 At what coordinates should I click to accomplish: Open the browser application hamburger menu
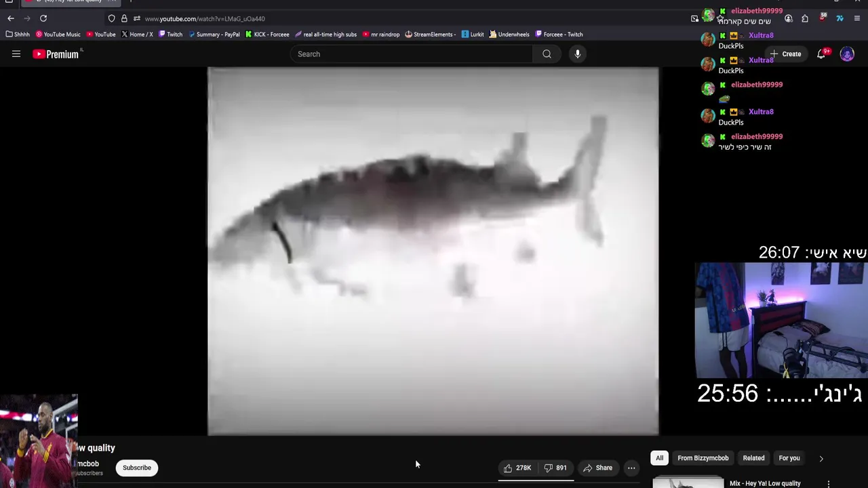click(857, 18)
